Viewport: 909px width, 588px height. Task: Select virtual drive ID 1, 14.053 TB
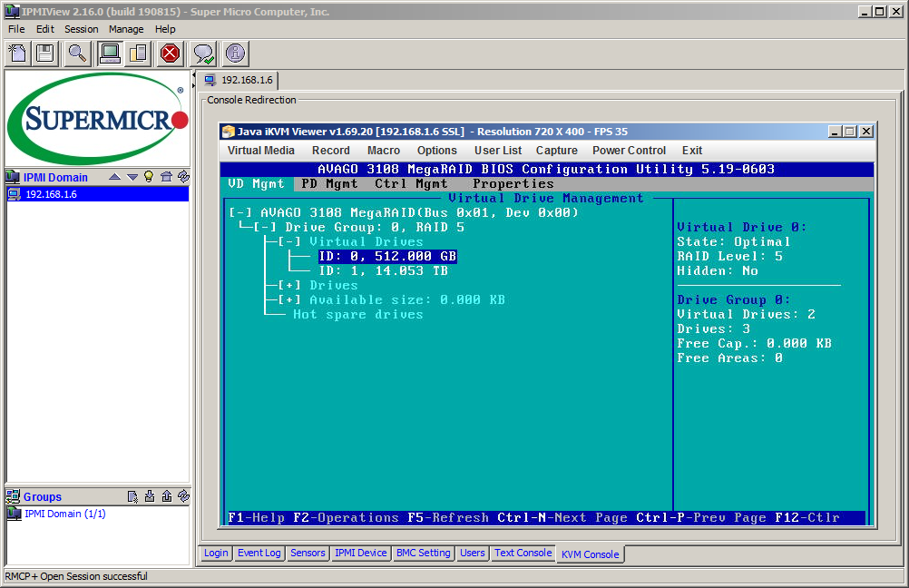pyautogui.click(x=383, y=271)
